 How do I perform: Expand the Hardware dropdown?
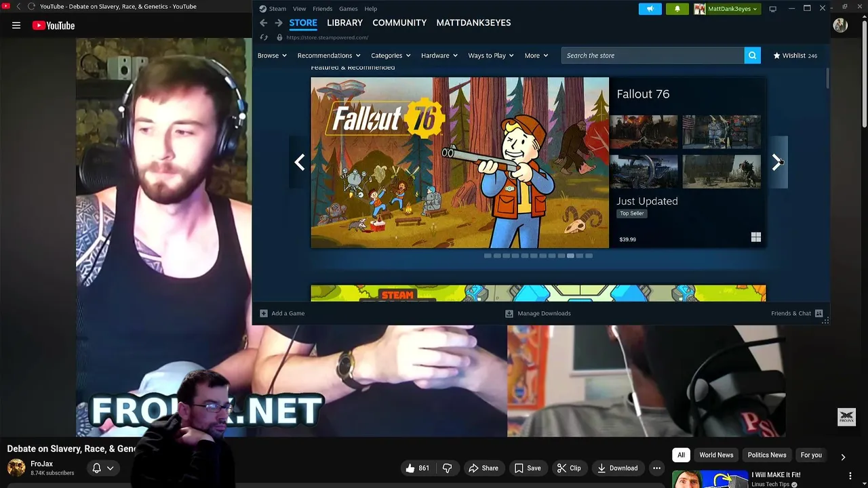[x=439, y=56]
